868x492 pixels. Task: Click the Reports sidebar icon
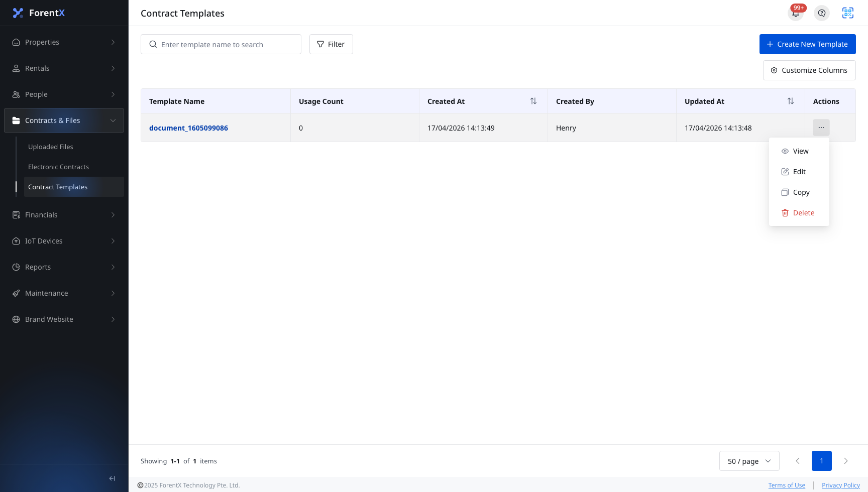(x=16, y=267)
